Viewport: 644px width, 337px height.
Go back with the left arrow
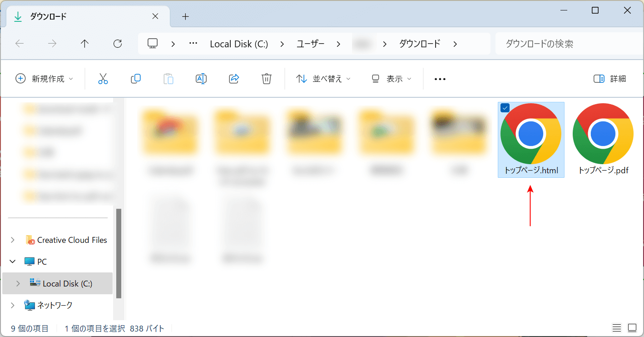pyautogui.click(x=20, y=44)
